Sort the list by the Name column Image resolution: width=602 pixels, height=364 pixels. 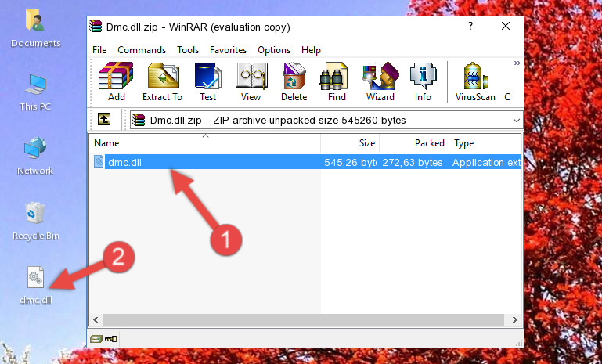(205, 143)
